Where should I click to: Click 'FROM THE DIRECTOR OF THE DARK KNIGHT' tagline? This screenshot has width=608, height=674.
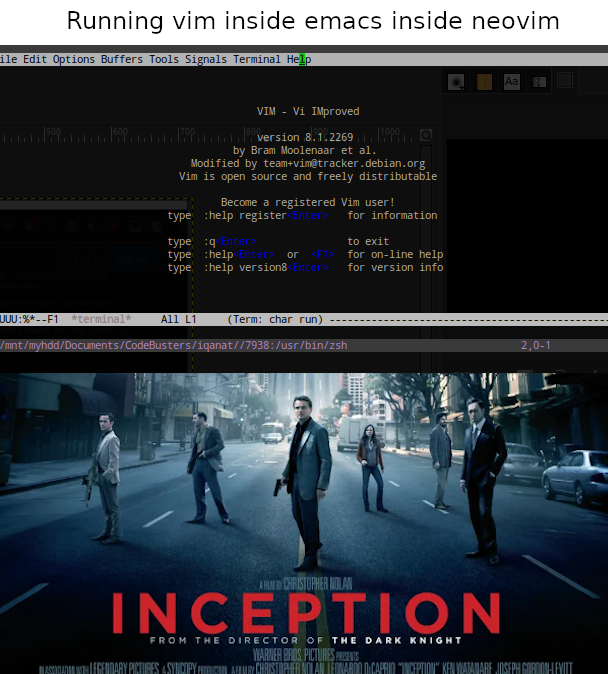point(306,640)
